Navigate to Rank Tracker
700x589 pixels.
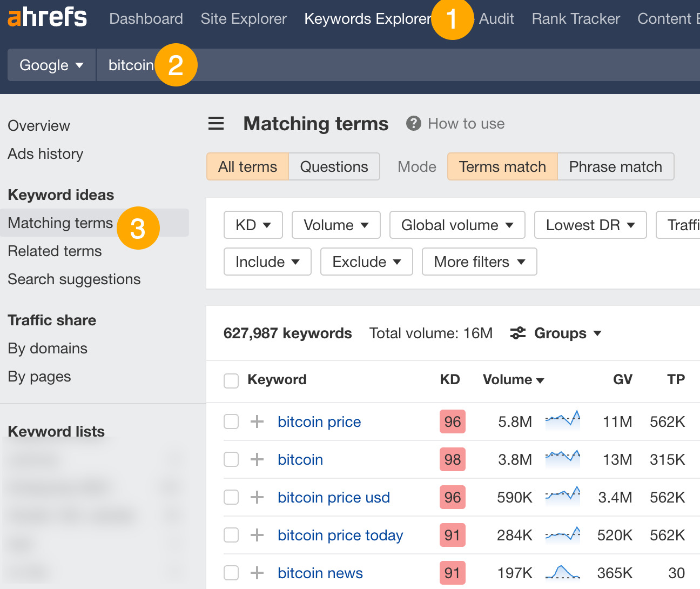point(575,18)
